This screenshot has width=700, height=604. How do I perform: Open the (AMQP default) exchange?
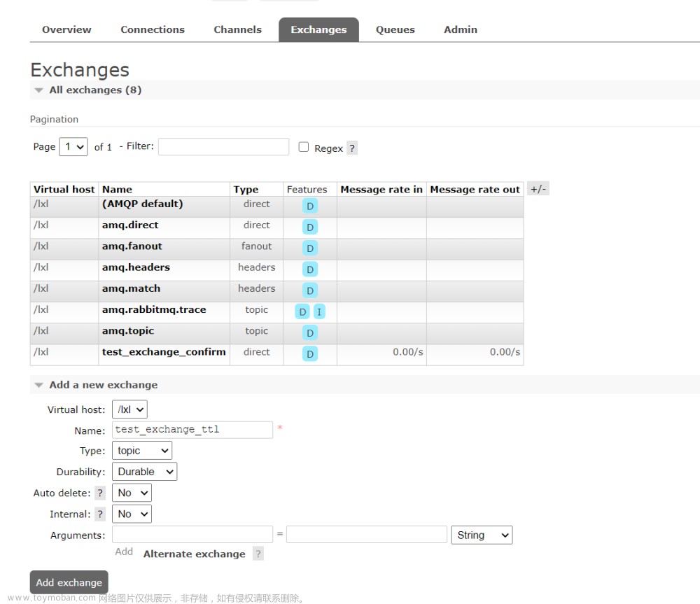pos(142,204)
